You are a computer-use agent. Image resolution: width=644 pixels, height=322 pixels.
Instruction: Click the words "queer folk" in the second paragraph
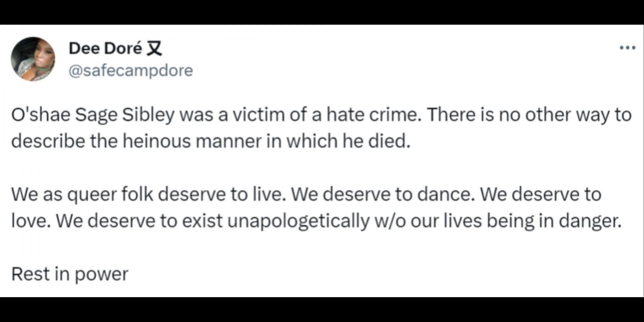[110, 195]
